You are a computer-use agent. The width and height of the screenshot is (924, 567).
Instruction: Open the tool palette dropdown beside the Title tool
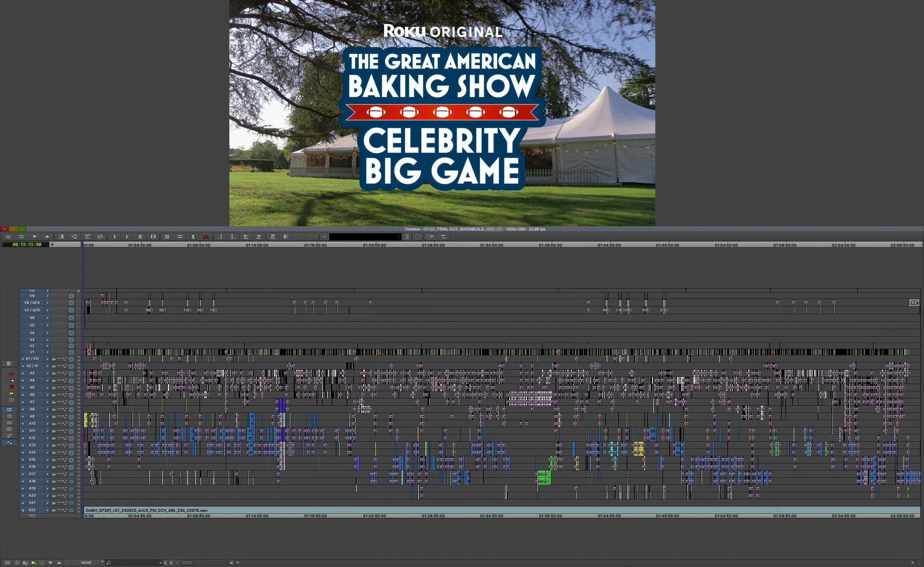(430, 237)
